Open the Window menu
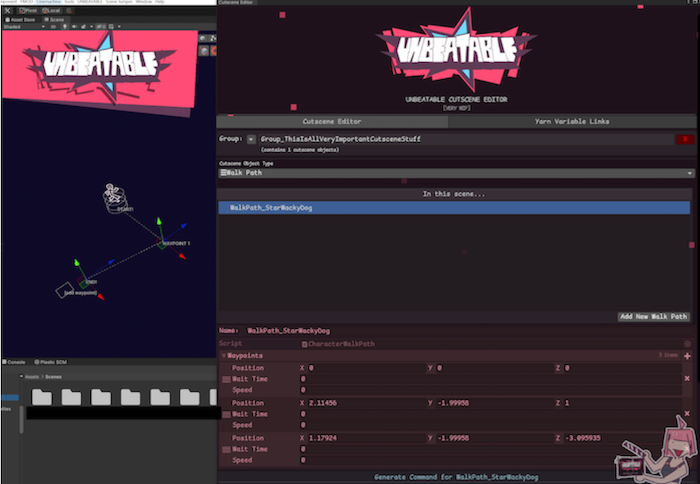 pyautogui.click(x=144, y=2)
